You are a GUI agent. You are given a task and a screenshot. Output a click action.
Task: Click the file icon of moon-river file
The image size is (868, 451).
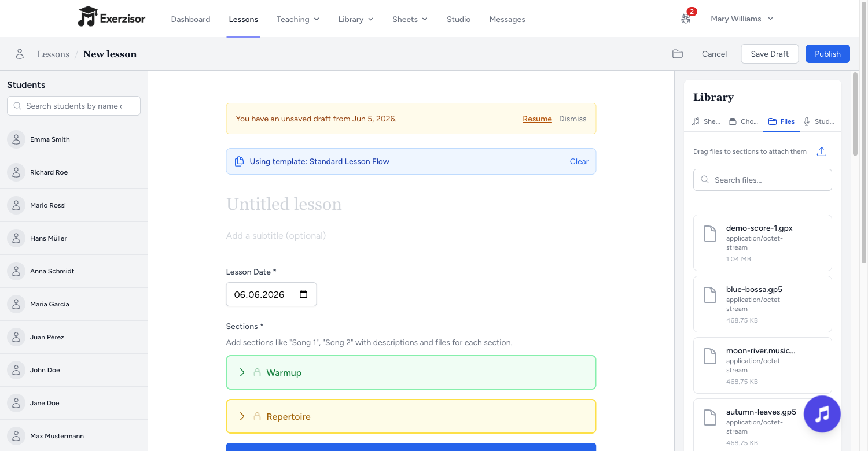coord(710,356)
